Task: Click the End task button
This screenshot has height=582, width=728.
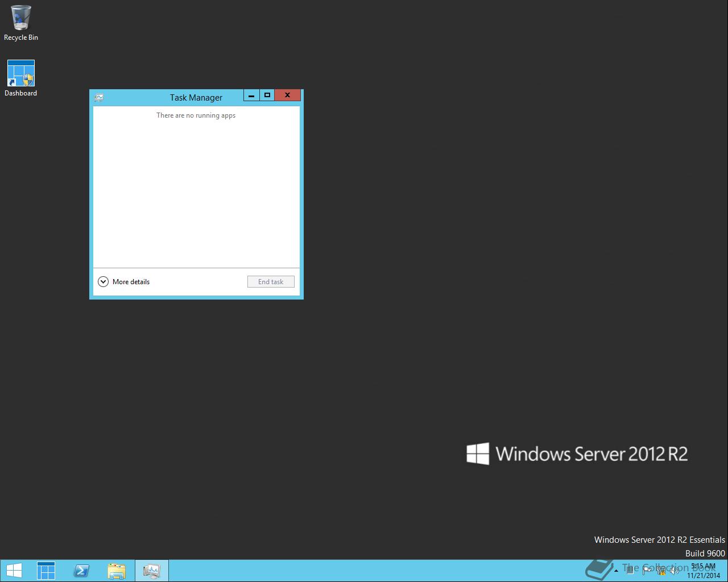Action: (271, 282)
